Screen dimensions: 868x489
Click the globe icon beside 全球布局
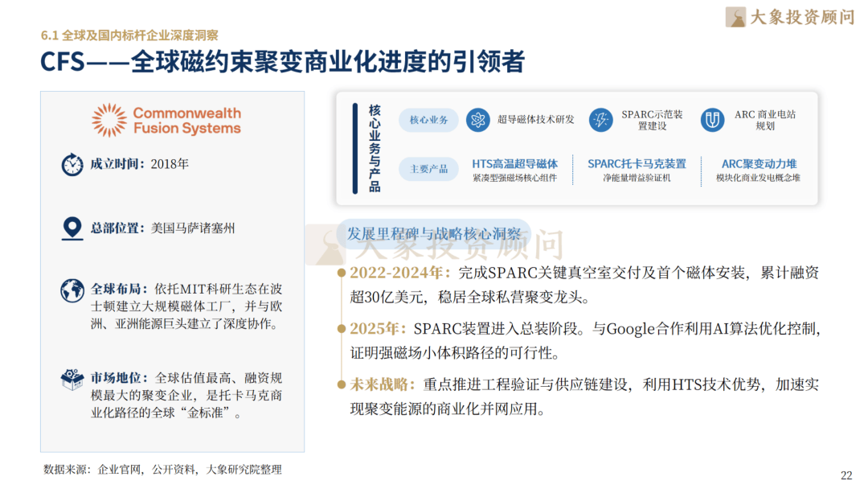pyautogui.click(x=72, y=290)
